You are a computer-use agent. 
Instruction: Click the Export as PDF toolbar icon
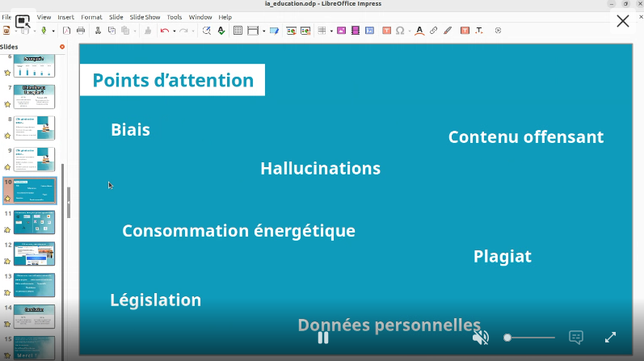coord(66,31)
